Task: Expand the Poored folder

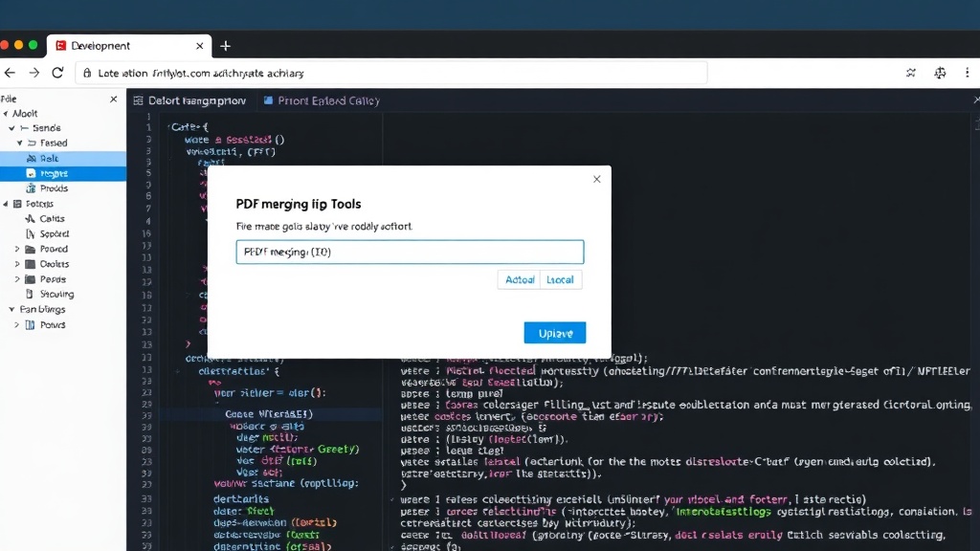Action: pos(17,249)
